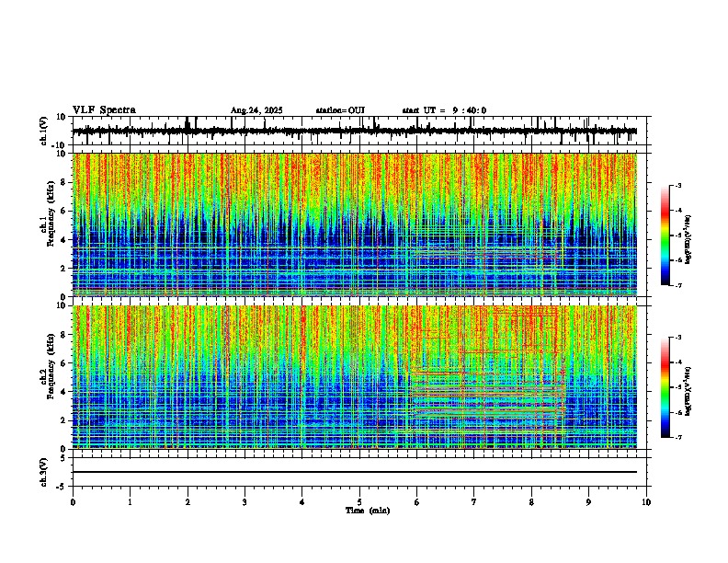Click the "4" kHz tick of ch.1 frequency axis
The height and width of the screenshot is (563, 728).
(x=64, y=240)
